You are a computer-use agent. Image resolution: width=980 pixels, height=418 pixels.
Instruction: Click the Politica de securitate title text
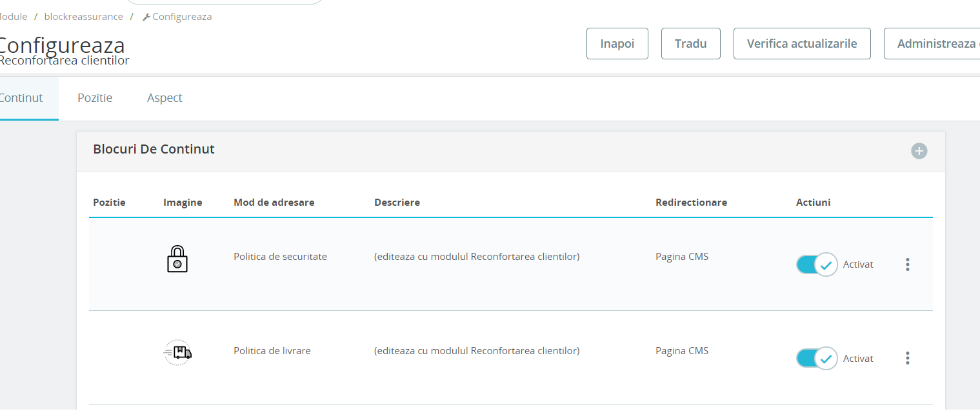tap(280, 257)
